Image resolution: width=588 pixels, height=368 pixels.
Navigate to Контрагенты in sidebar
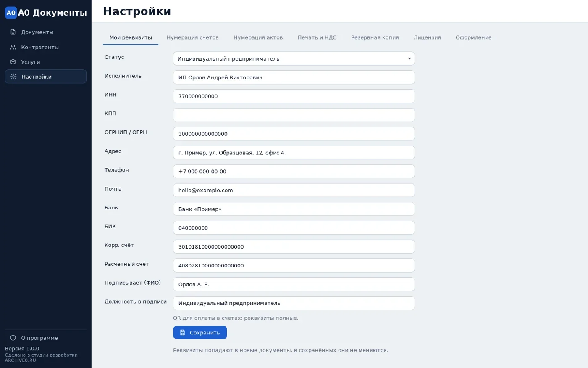(46, 47)
